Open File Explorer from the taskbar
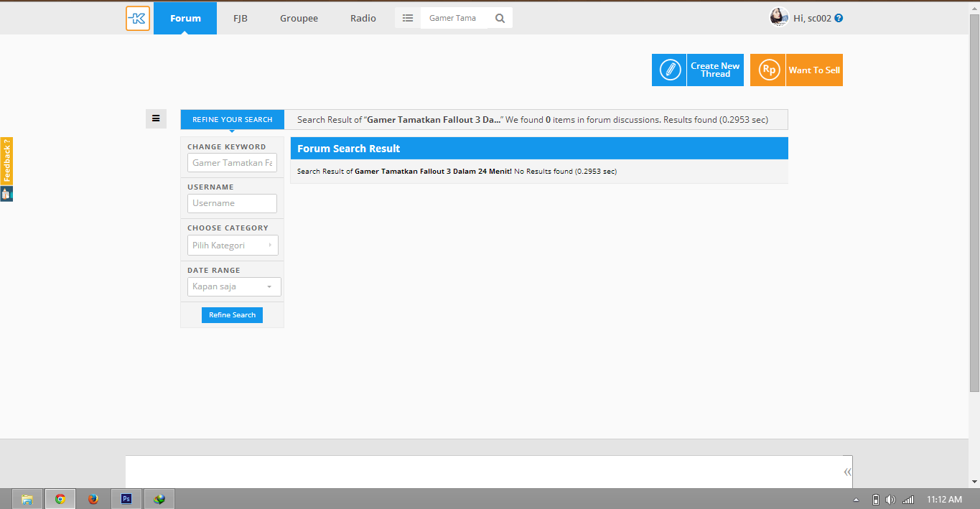This screenshot has width=980, height=509. coord(27,499)
